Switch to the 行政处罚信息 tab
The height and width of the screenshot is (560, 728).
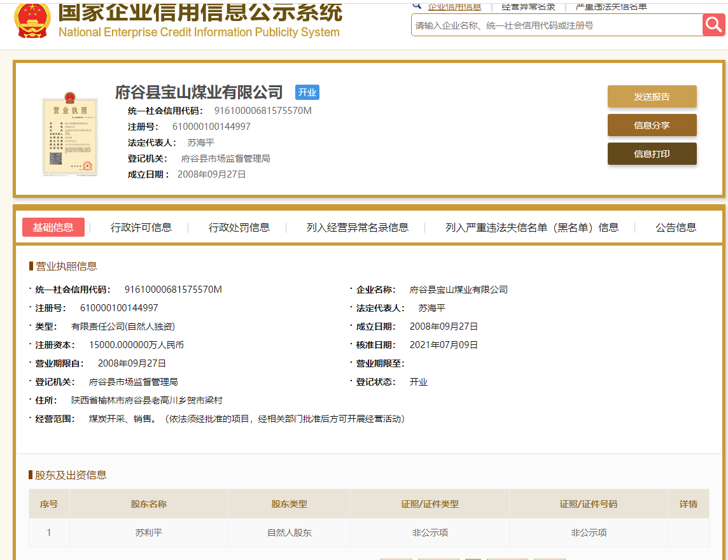(x=239, y=227)
